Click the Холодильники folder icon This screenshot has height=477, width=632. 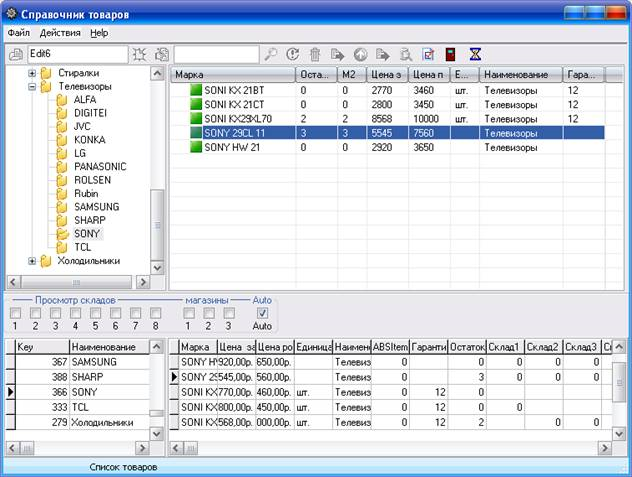pyautogui.click(x=46, y=261)
